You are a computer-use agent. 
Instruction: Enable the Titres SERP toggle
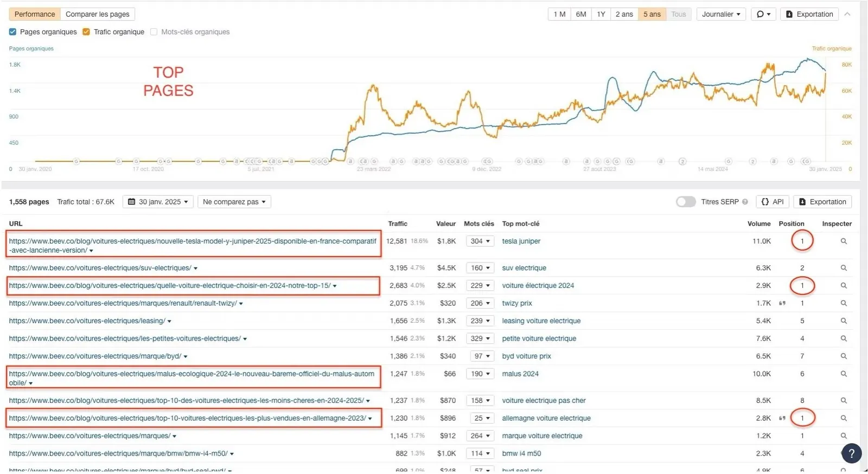[x=686, y=202]
